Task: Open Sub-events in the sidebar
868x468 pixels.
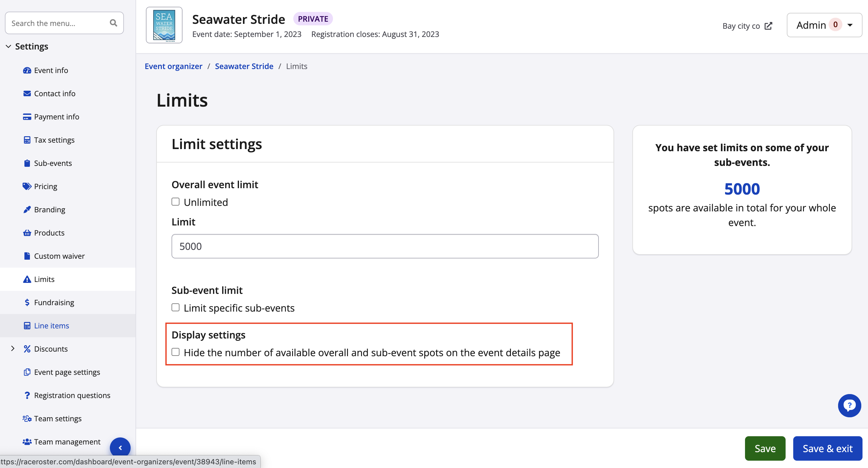Action: 52,163
